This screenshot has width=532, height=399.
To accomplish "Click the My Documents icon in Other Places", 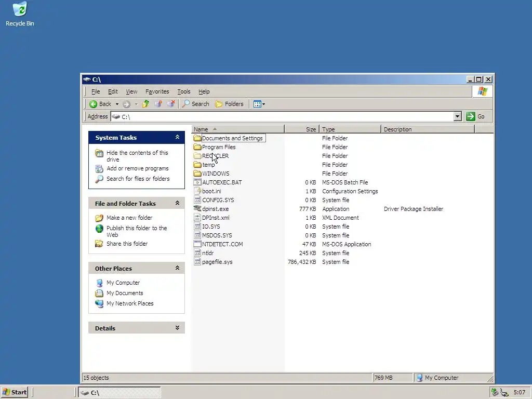I will 99,293.
